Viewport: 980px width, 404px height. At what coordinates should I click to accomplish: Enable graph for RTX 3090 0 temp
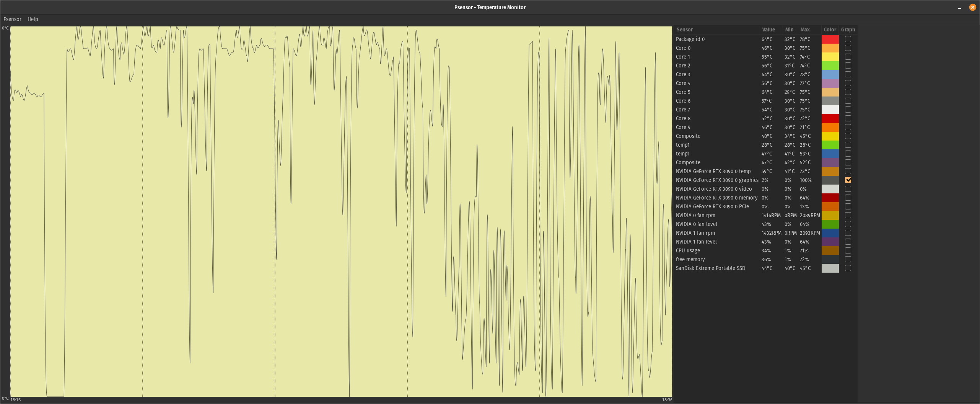848,171
